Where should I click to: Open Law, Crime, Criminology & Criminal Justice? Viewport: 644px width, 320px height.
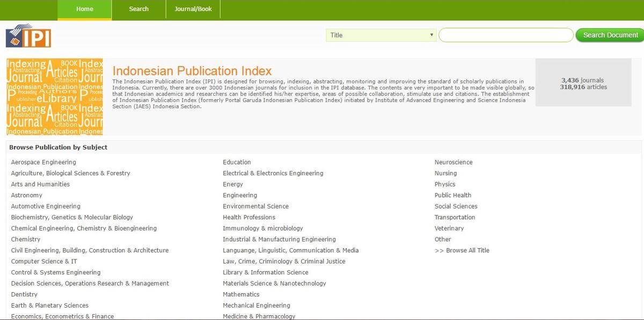pyautogui.click(x=284, y=262)
